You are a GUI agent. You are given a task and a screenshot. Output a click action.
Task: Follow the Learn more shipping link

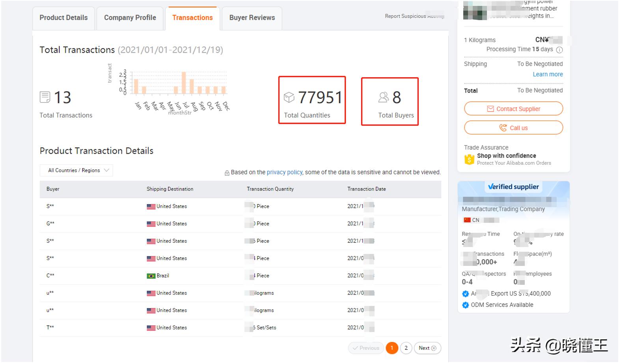(x=548, y=74)
